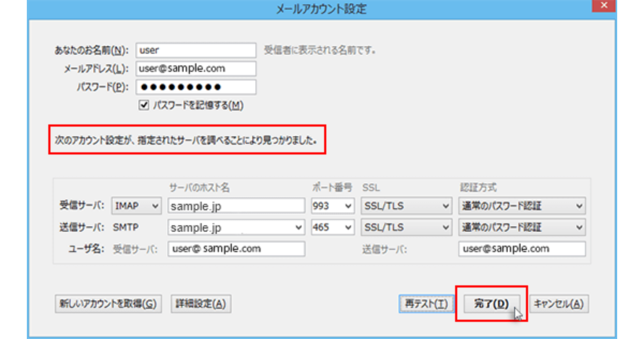Screen dimensions: 644x339
Task: Click the incoming server hostname field
Action: coord(236,206)
